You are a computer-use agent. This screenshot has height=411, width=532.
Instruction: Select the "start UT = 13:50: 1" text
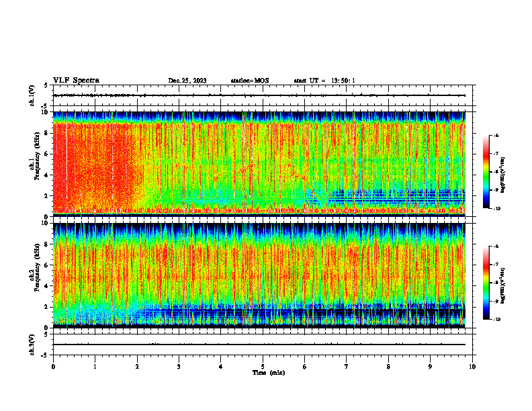tap(324, 81)
